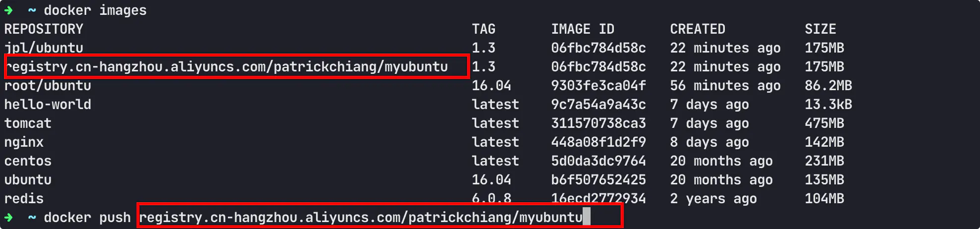Screen dimensions: 980x229
Task: Click the CREATED column header
Action: 697,29
